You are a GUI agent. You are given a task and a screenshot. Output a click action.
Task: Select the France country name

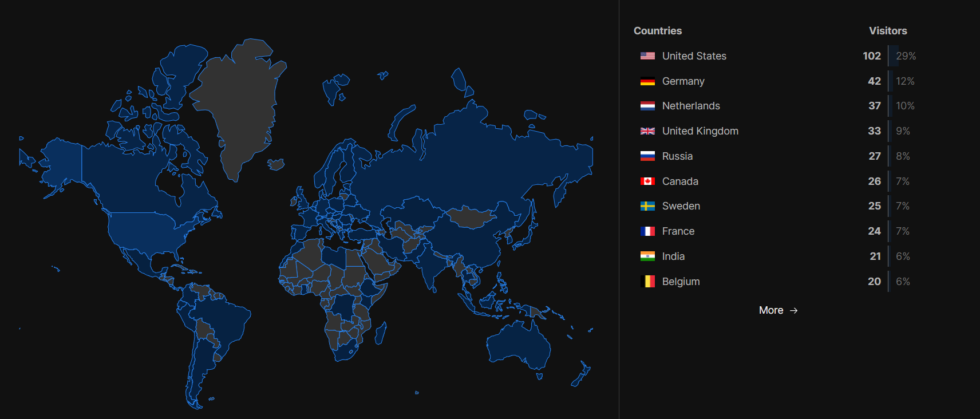point(678,231)
